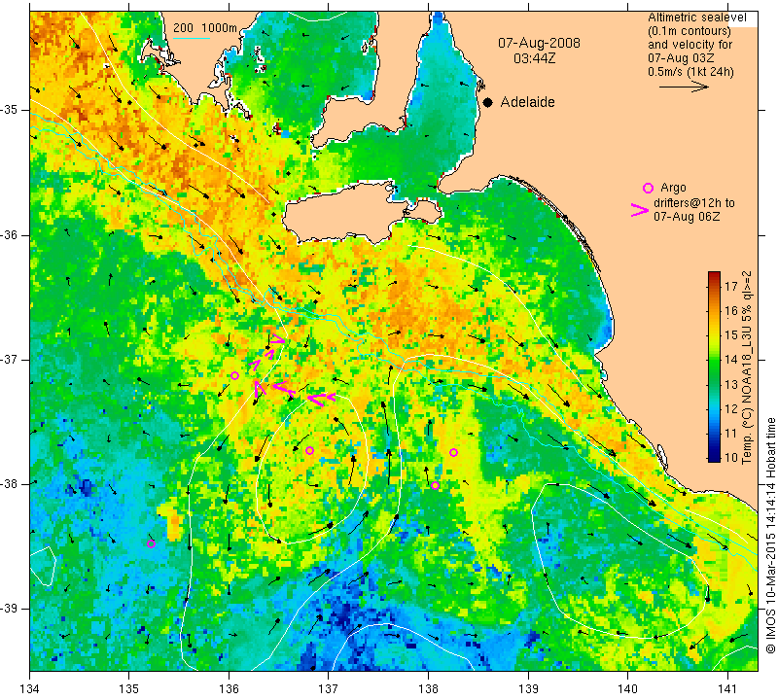The height and width of the screenshot is (700, 778).
Task: Click the 138 longitude axis label
Action: tap(428, 688)
